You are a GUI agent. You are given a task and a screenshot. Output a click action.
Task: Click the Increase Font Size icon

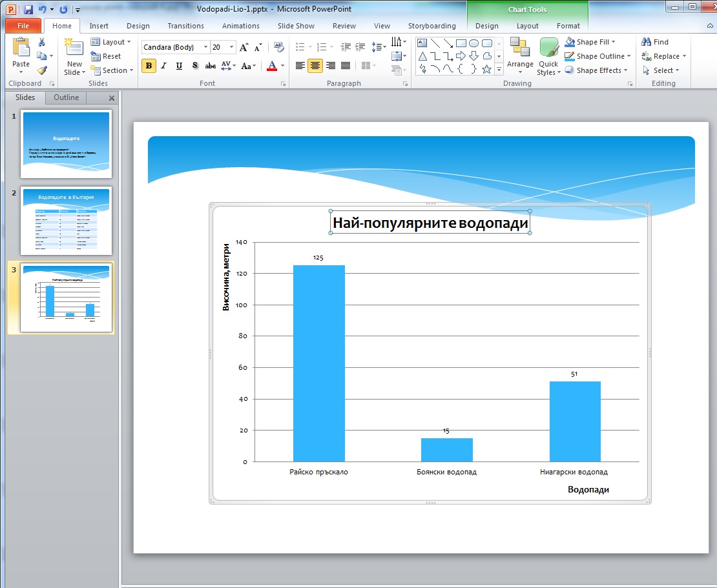(244, 47)
